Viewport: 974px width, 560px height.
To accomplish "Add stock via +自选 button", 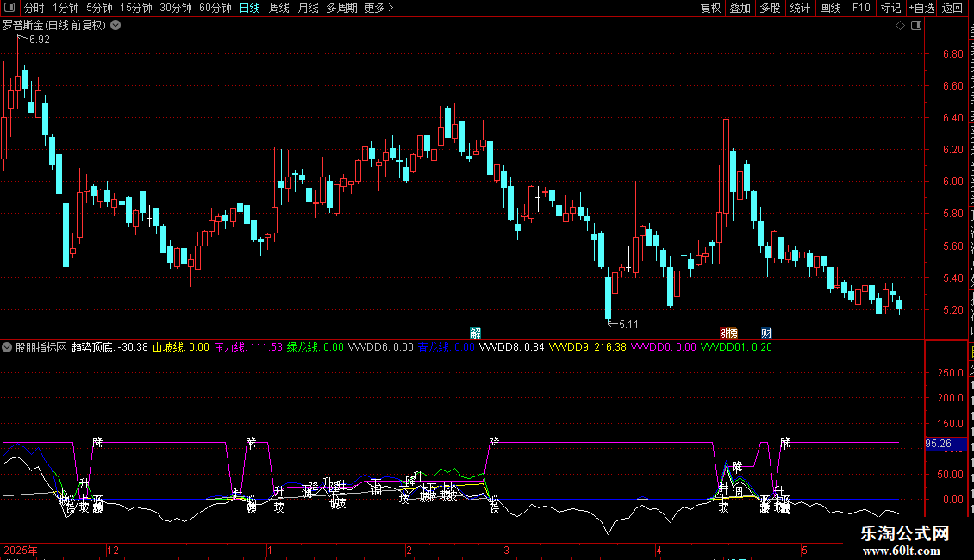I will tap(921, 8).
